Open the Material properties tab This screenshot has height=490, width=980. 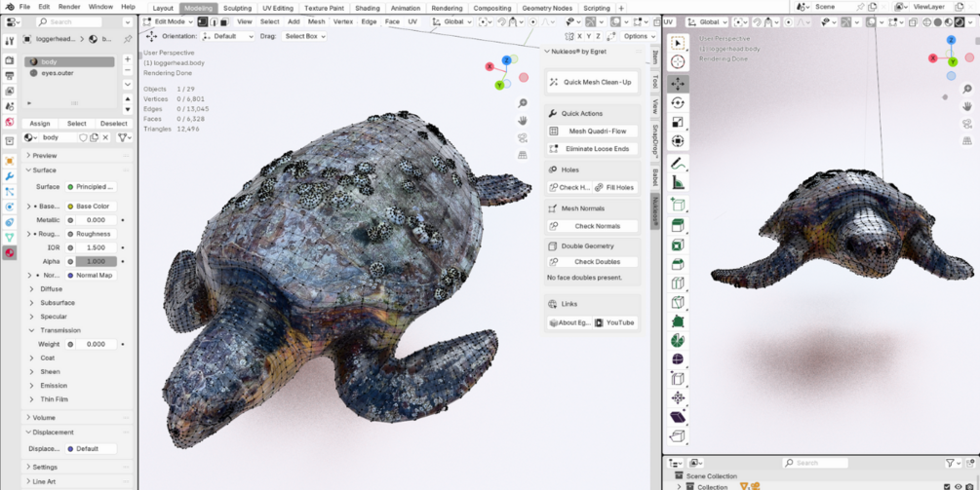(x=10, y=253)
